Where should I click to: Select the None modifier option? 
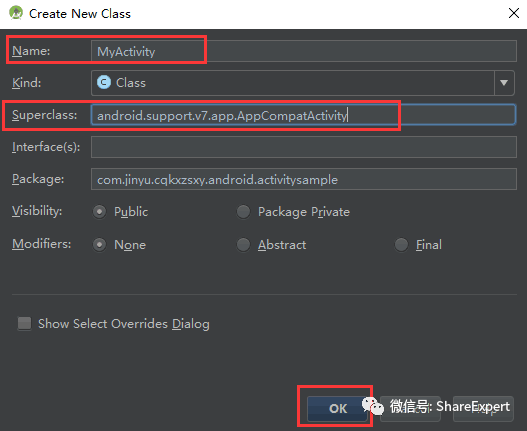click(99, 245)
